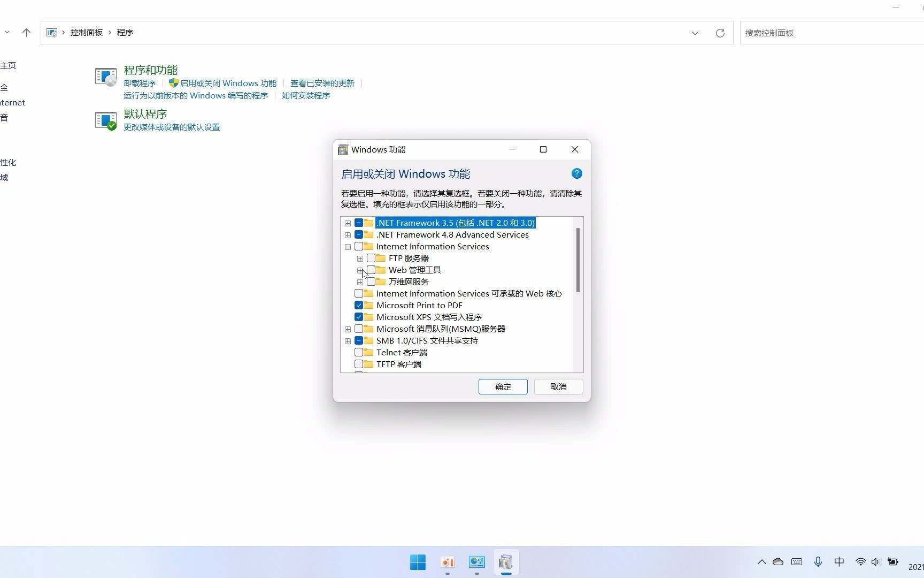Click the 程序 breadcrumb

click(125, 33)
